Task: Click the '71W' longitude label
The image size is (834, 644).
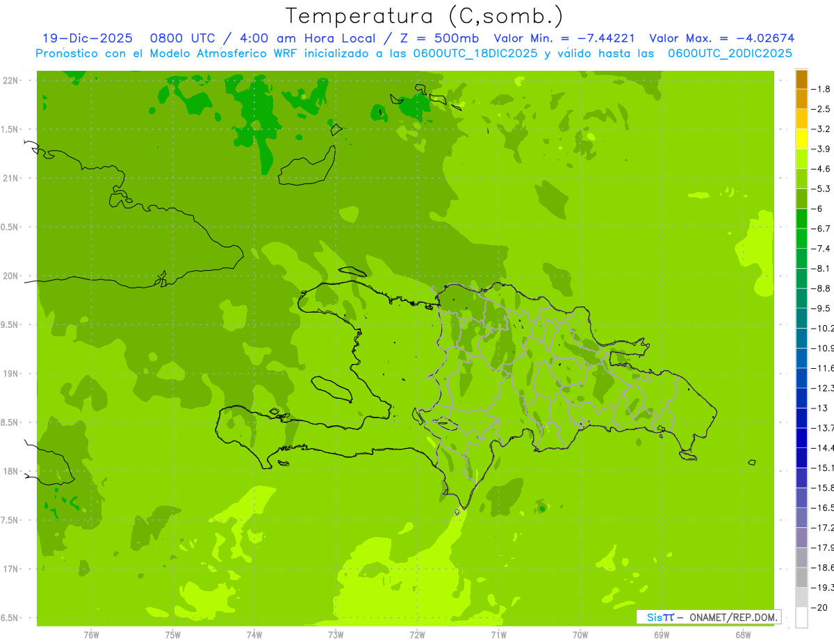Action: [498, 634]
